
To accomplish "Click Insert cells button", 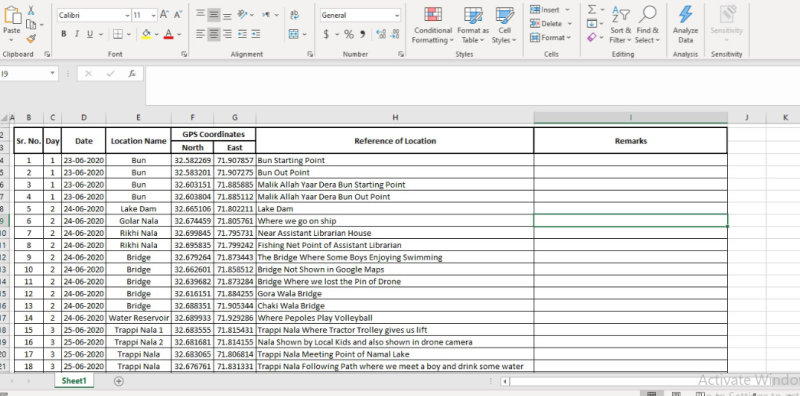I will pyautogui.click(x=550, y=10).
